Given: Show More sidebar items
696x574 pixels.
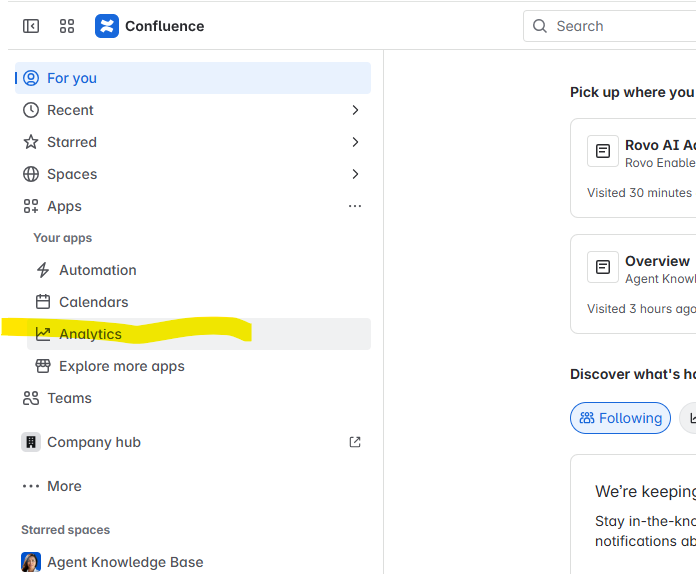Looking at the screenshot, I should [x=64, y=486].
